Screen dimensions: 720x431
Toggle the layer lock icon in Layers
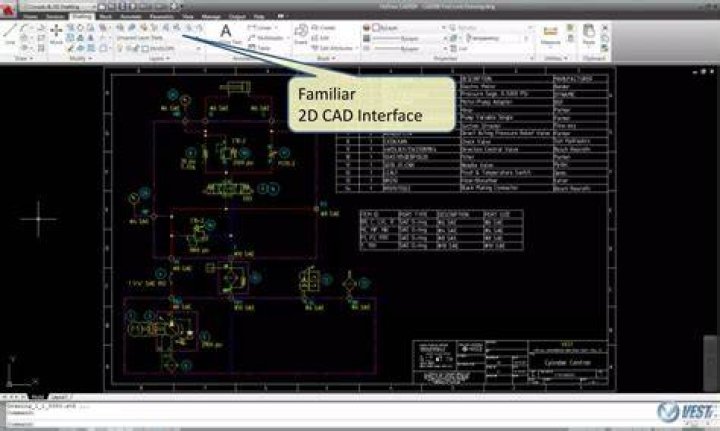click(136, 48)
